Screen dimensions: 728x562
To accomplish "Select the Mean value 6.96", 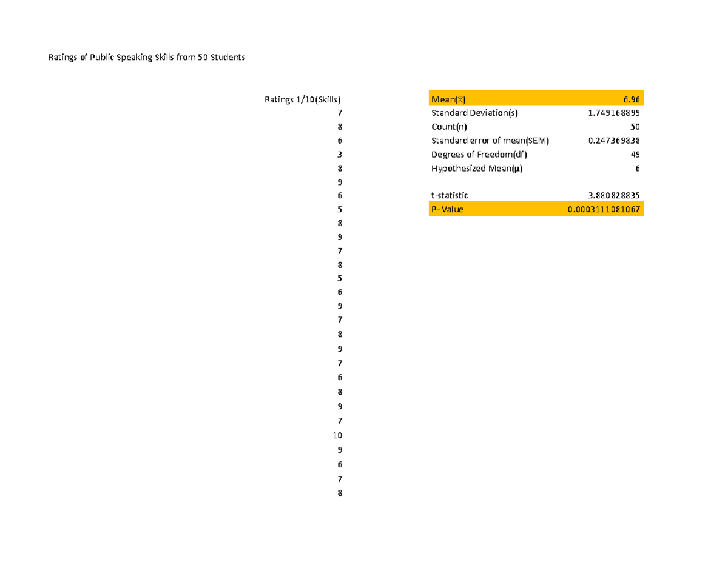I will [x=631, y=98].
